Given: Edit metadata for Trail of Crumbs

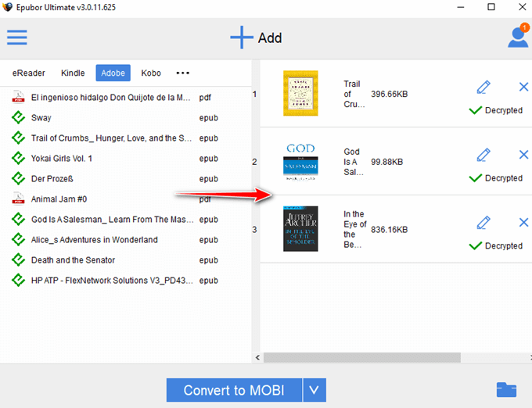Looking at the screenshot, I should [x=483, y=87].
